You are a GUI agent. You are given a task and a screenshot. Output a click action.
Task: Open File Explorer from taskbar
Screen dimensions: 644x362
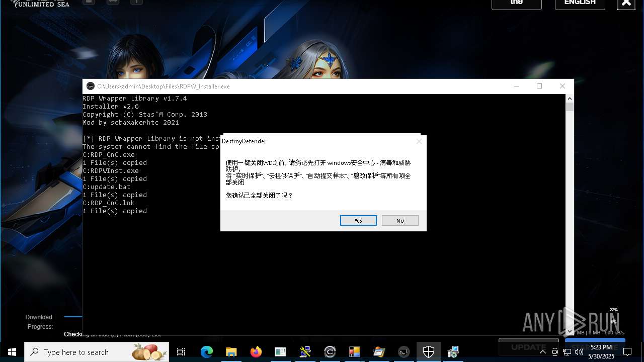231,352
